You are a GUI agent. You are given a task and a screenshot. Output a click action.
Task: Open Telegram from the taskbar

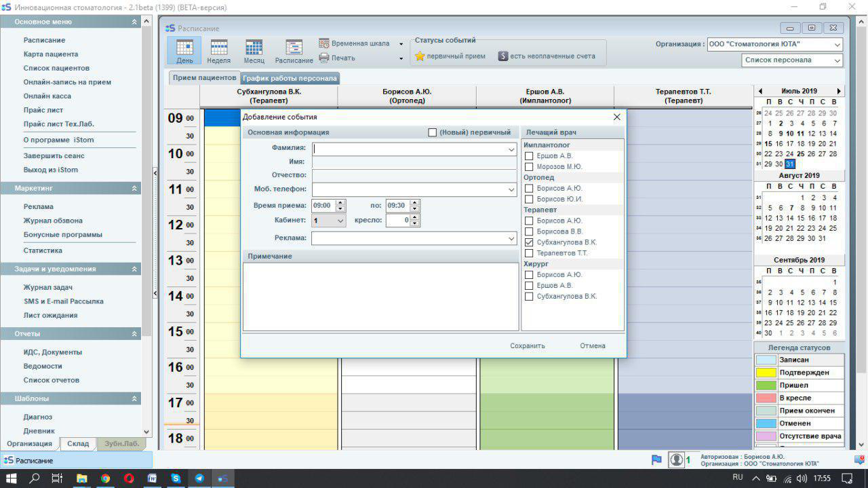pos(199,478)
